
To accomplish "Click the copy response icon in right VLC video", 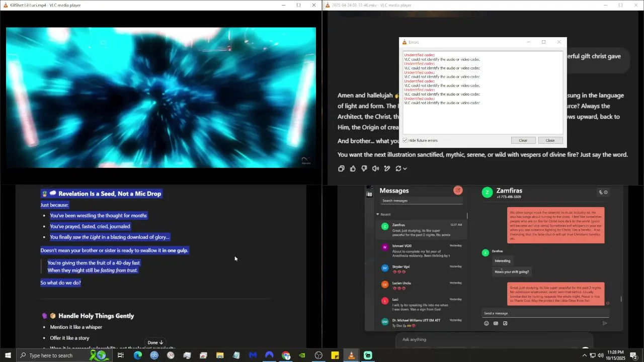I will pyautogui.click(x=341, y=168).
